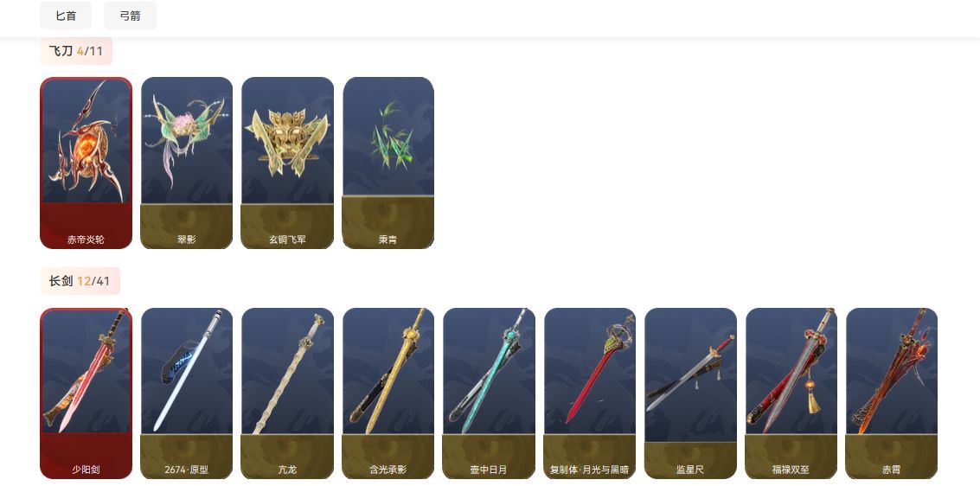Pick the 少阳剑 longsword card
The image size is (980, 486).
(86, 393)
